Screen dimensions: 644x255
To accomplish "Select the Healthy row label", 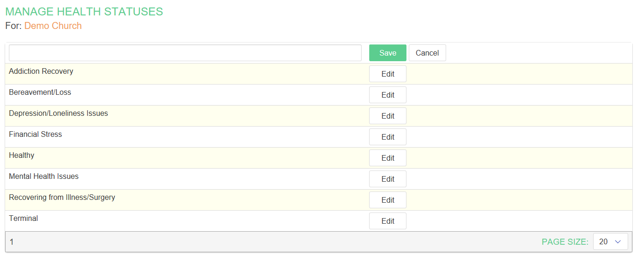I will coord(21,156).
